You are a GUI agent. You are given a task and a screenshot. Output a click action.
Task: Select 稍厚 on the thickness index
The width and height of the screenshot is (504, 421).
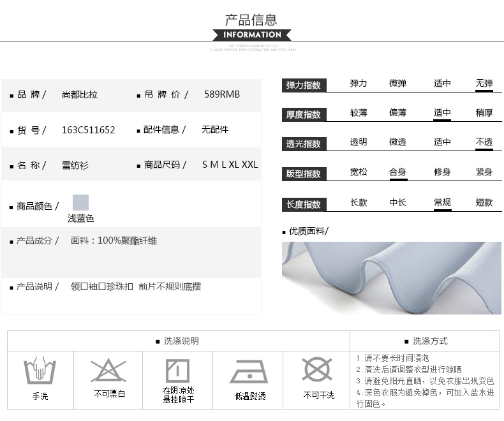coord(484,113)
